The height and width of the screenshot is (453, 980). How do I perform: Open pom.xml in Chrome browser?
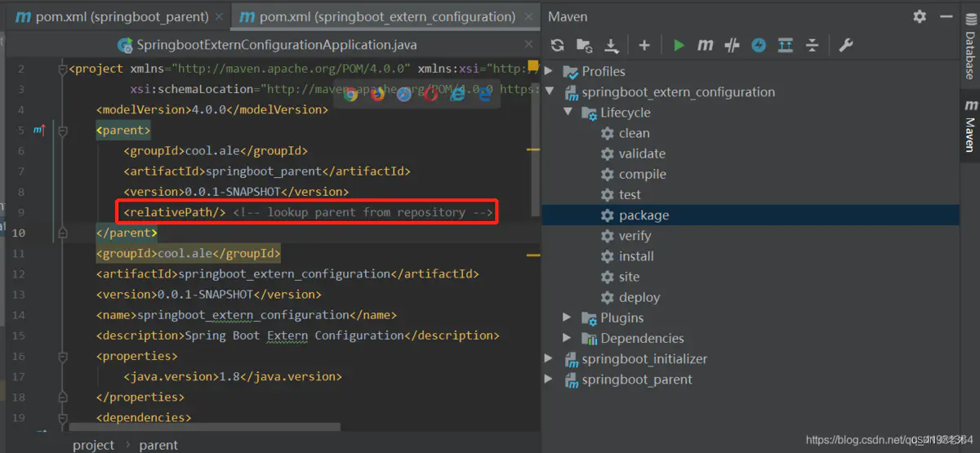[351, 94]
